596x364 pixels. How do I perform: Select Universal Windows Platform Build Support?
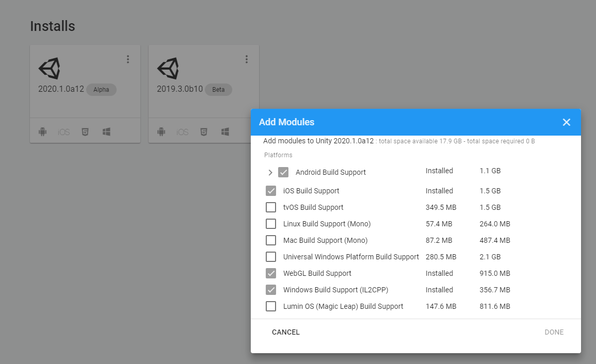pos(271,257)
